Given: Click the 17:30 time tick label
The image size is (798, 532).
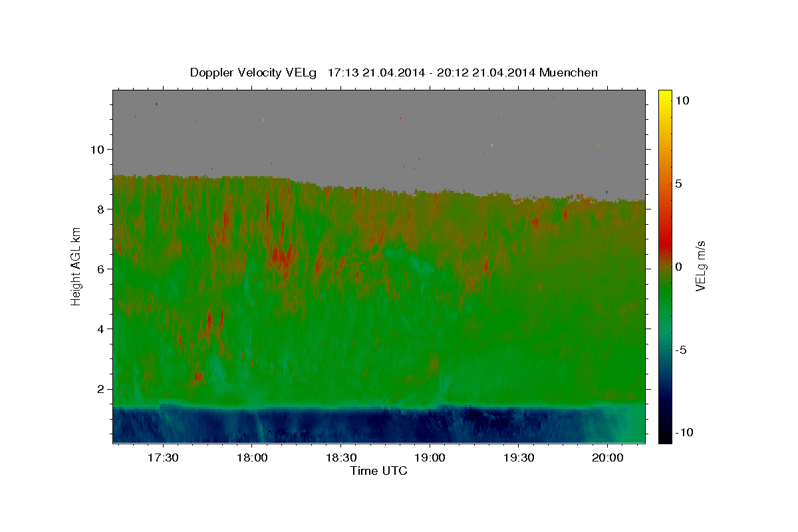Looking at the screenshot, I should 163,458.
